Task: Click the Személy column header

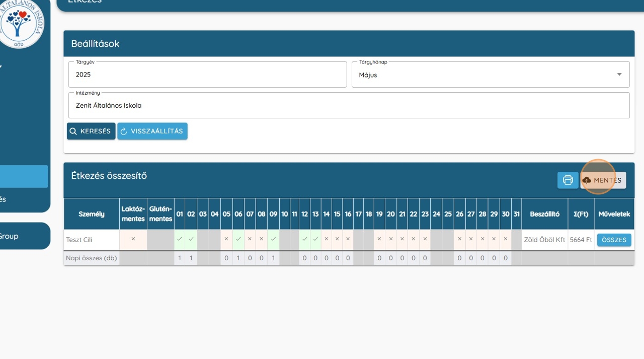Action: [92, 214]
